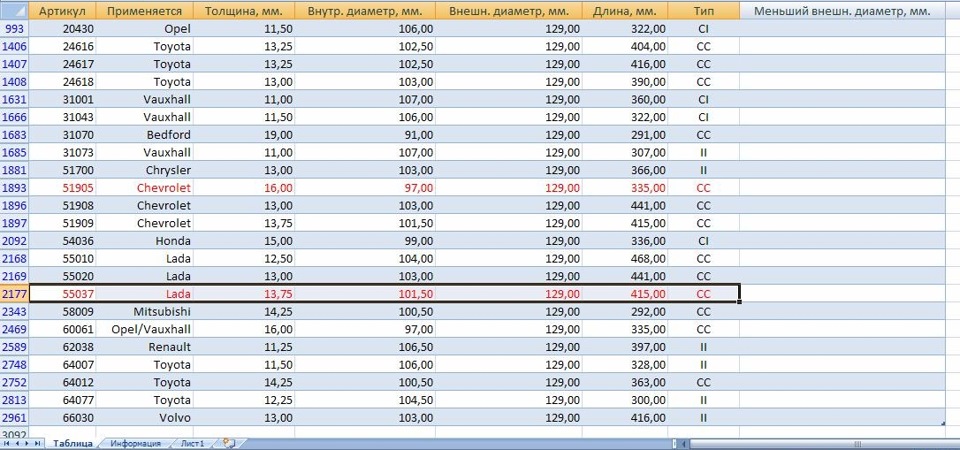Click length 360,00 cell
This screenshot has width=960, height=450.
625,99
